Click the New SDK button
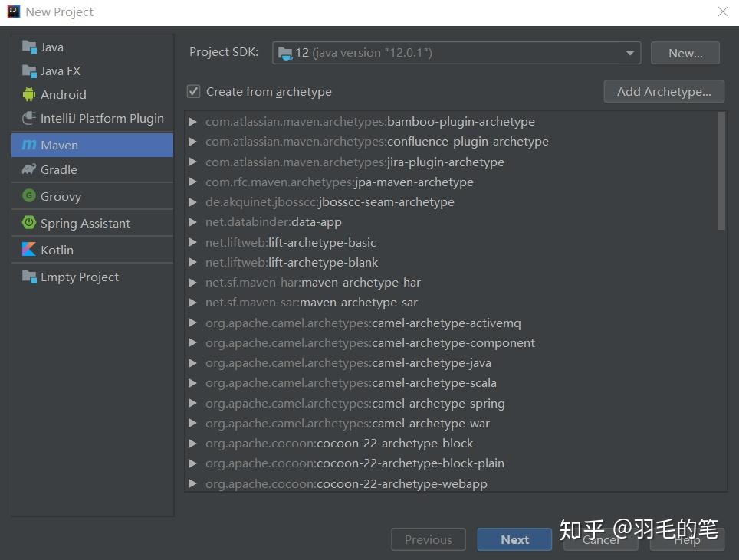Screen dimensions: 739x560 tap(685, 53)
